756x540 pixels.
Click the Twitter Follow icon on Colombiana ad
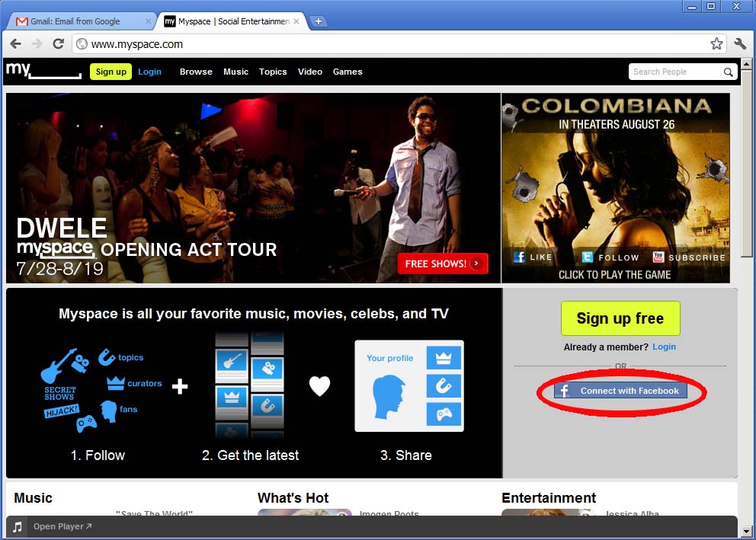[x=588, y=257]
